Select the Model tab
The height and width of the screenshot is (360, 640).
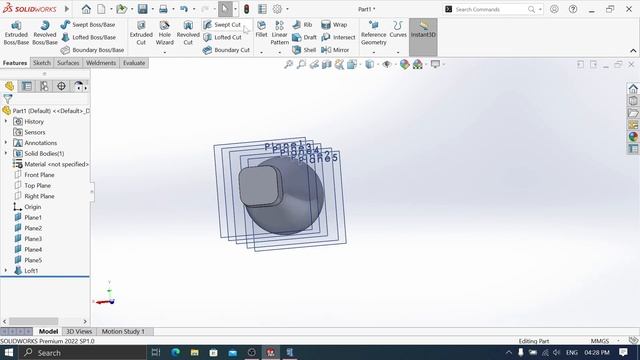[x=48, y=331]
